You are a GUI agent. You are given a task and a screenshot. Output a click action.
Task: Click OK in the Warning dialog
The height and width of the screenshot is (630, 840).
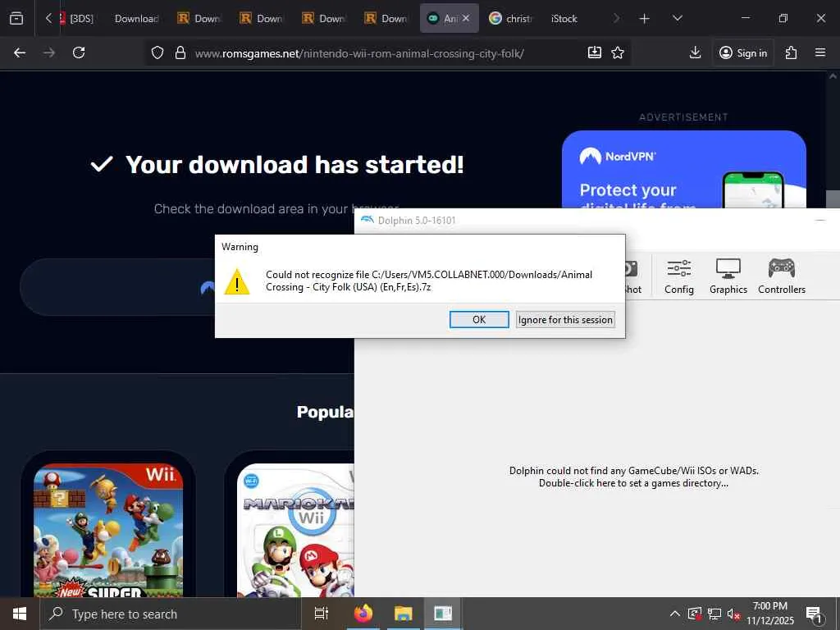click(x=479, y=320)
